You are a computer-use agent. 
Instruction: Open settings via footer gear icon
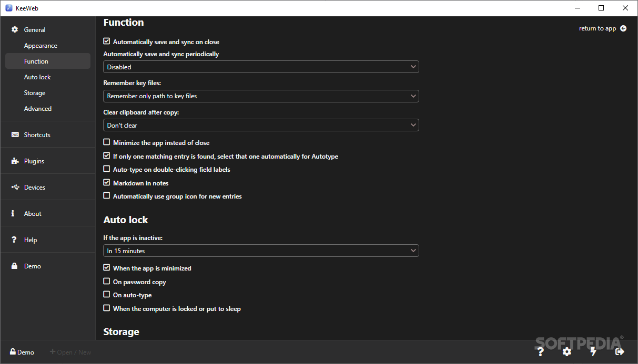(x=566, y=352)
